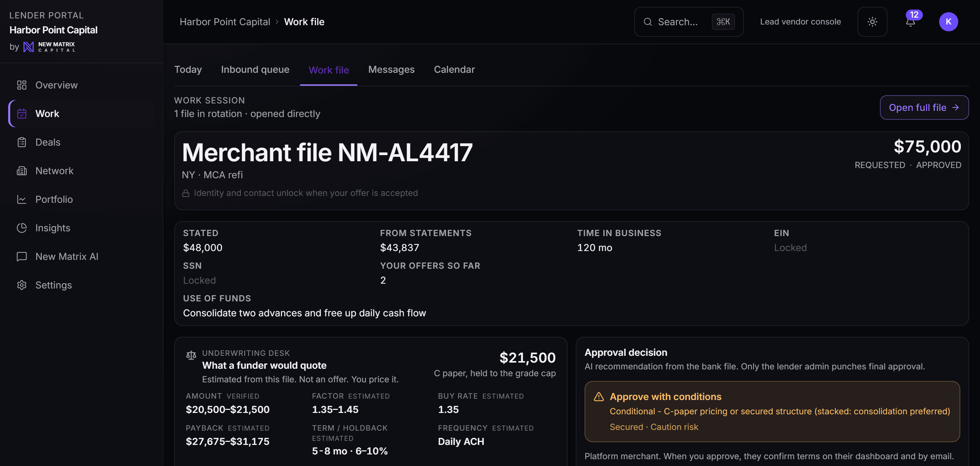Screen dimensions: 980x466
Task: Open the Portfolio chart icon
Action: (x=22, y=199)
